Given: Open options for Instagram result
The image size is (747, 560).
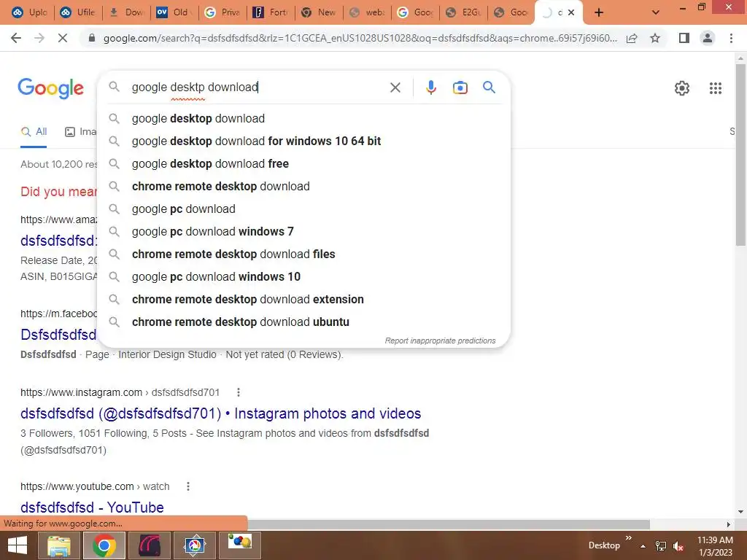Looking at the screenshot, I should (x=239, y=392).
